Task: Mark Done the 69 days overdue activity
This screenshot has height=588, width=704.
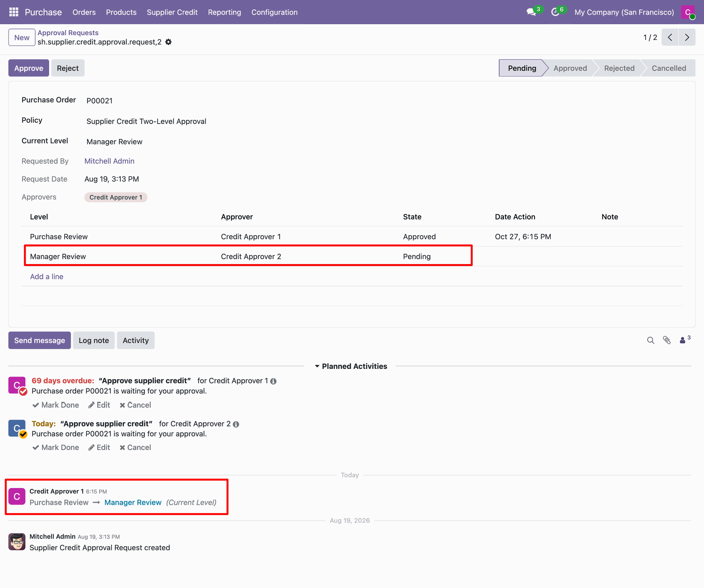Action: [x=56, y=405]
